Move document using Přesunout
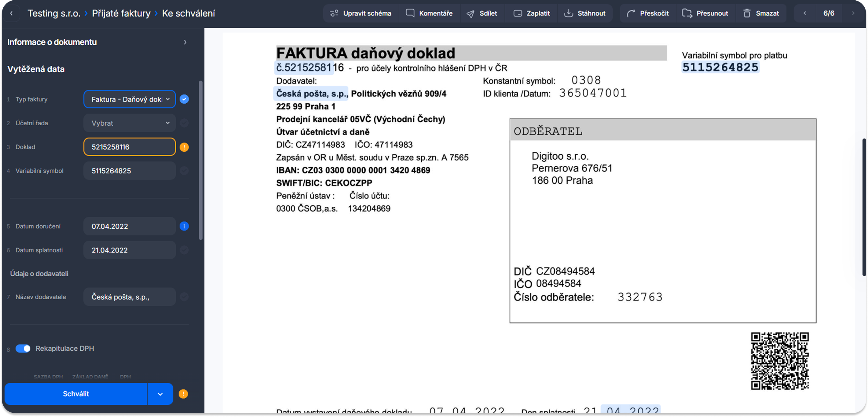Screen dimensions: 868x417 [x=705, y=13]
